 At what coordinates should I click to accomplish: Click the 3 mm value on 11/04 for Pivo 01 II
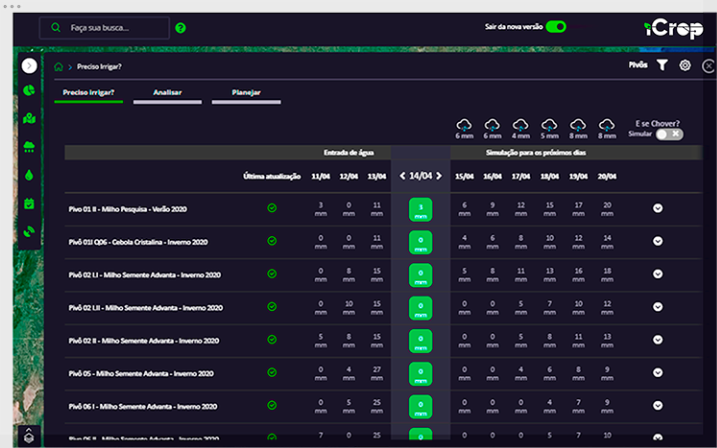pyautogui.click(x=321, y=209)
